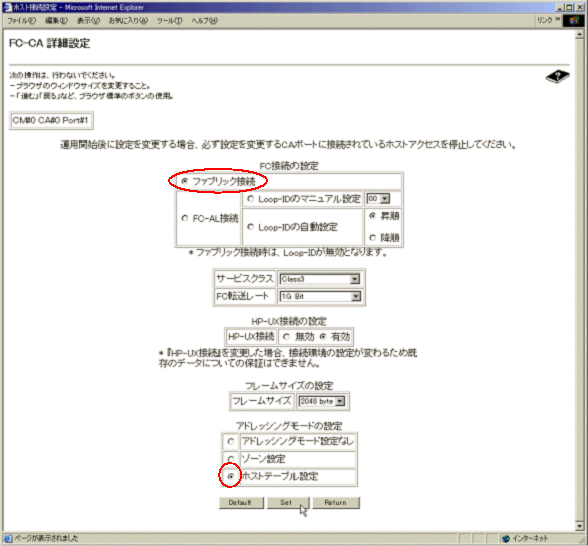Select 降順 radio button
This screenshot has width=588, height=546.
(372, 237)
